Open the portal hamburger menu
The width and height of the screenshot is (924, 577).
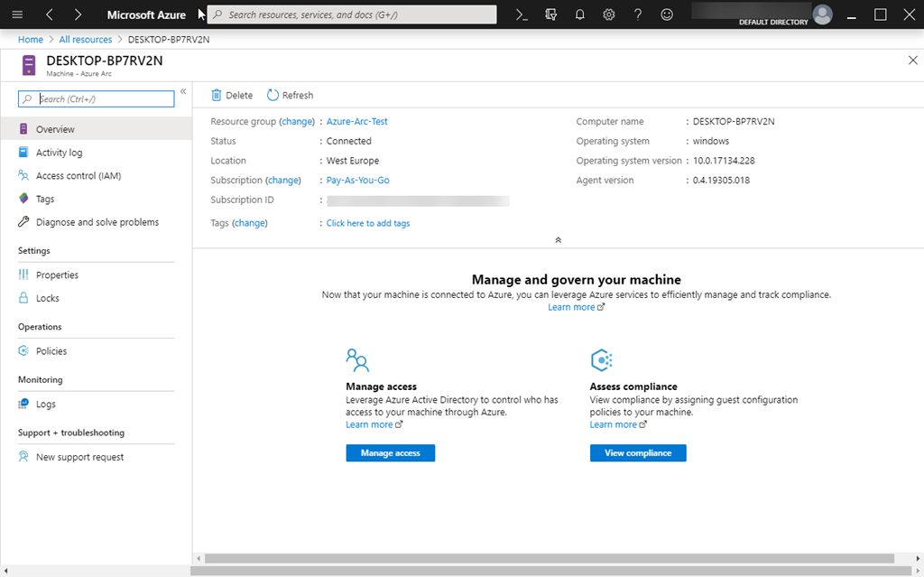point(17,14)
